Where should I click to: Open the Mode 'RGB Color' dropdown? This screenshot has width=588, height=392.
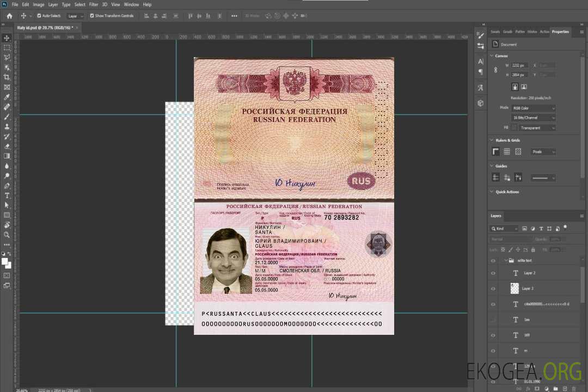point(533,108)
